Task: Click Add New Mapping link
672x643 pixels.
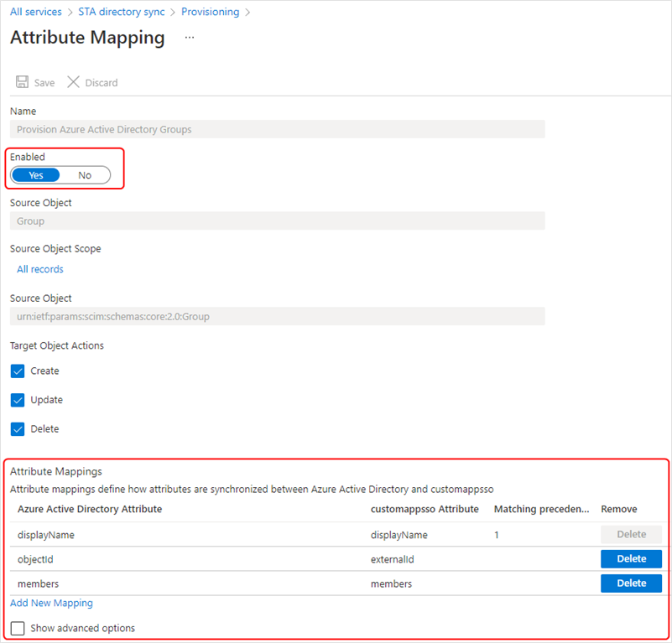Action: coord(51,603)
